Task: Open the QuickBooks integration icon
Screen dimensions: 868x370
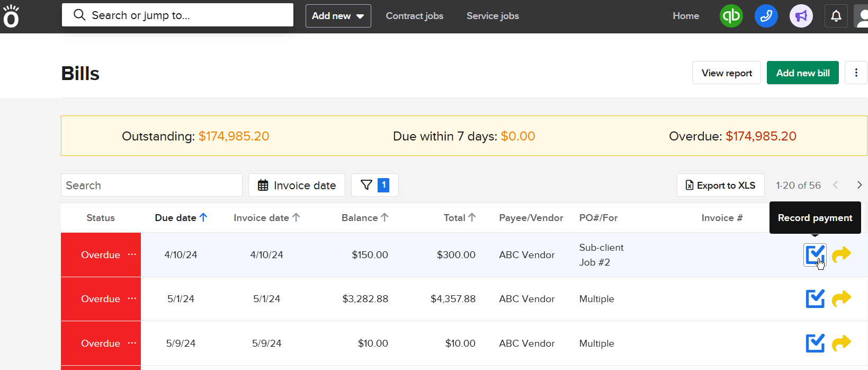Action: pos(731,16)
